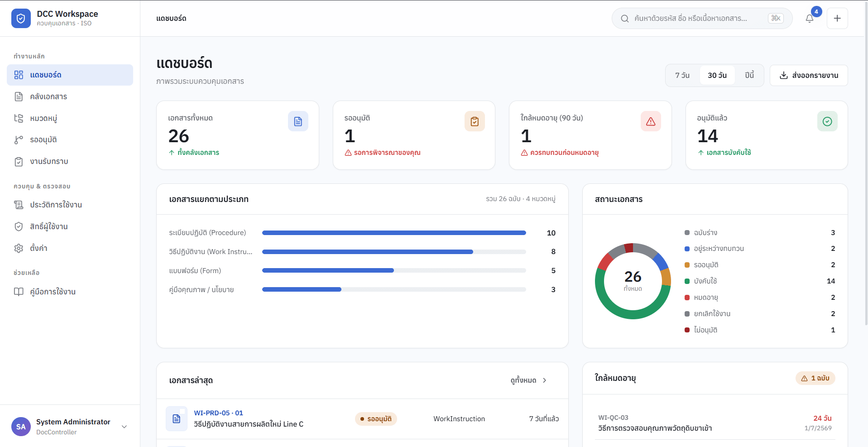Image resolution: width=868 pixels, height=447 pixels.
Task: Open notifications bell icon
Action: (810, 19)
